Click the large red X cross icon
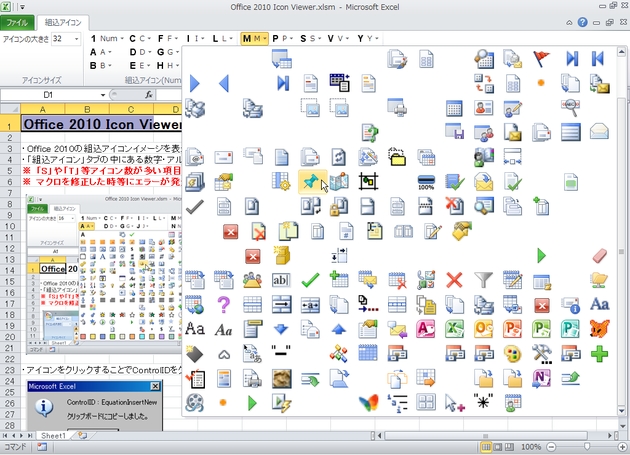This screenshot has height=455, width=630. (x=454, y=280)
